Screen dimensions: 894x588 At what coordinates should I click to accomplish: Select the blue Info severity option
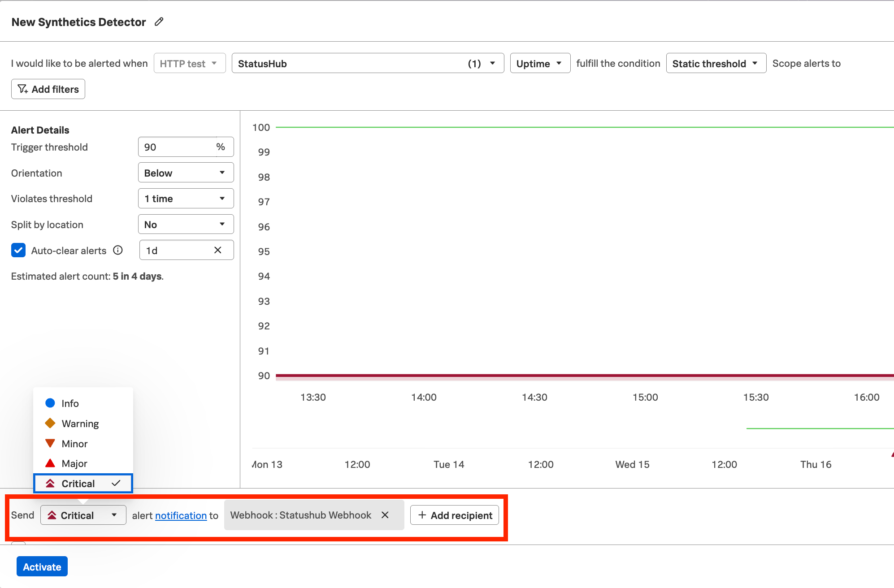pos(70,403)
